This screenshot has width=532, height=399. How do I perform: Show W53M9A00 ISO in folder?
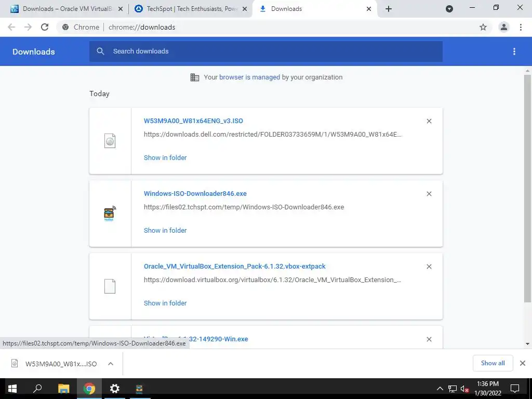(165, 158)
